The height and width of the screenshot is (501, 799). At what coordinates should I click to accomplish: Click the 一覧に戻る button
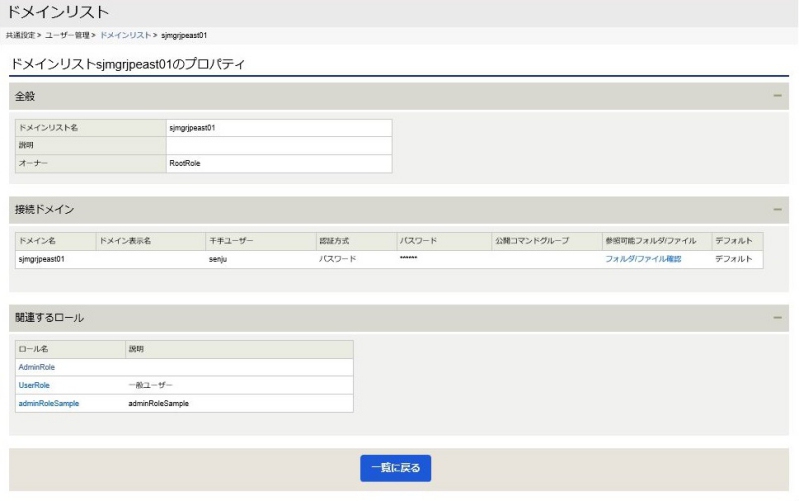(x=395, y=468)
